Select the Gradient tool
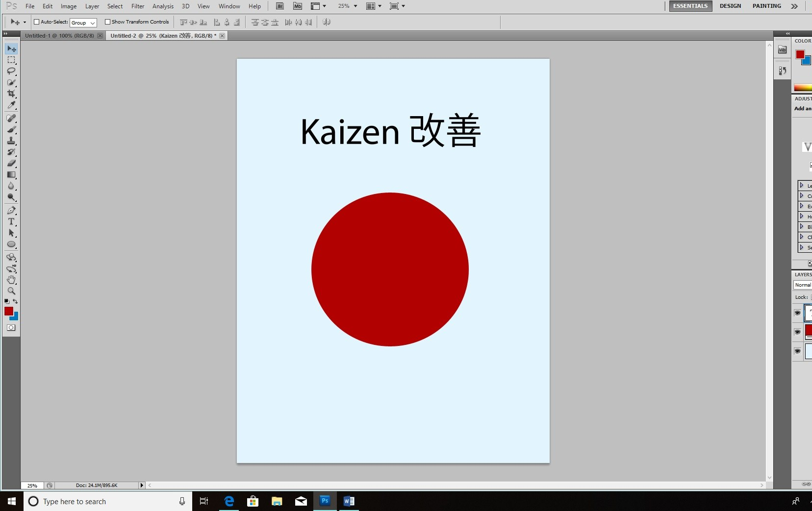 click(11, 175)
